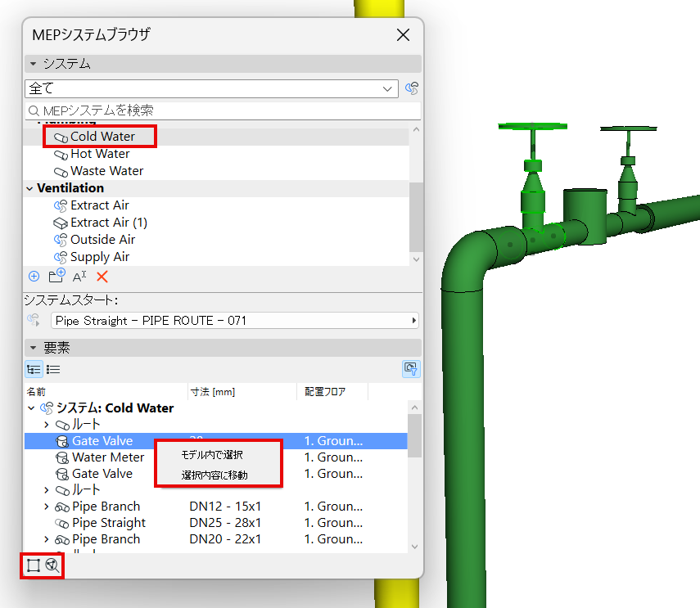Click the elements list scroll down arrow
The image size is (700, 608).
point(414,547)
